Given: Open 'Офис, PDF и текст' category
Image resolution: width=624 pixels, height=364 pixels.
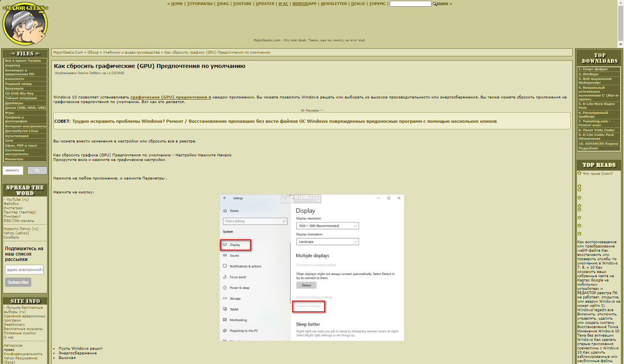Looking at the screenshot, I should coord(21,146).
